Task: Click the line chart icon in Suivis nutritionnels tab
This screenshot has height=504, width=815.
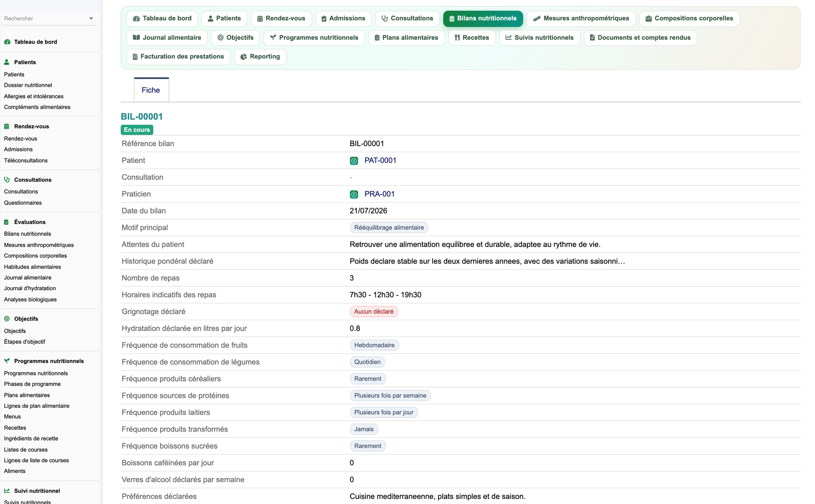Action: pyautogui.click(x=508, y=38)
